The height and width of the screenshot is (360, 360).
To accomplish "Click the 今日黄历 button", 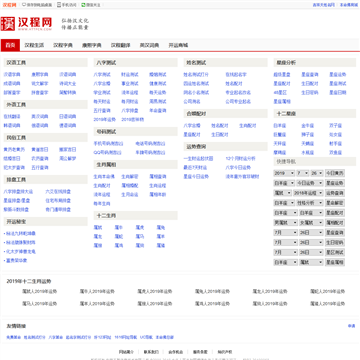I will coord(335,173).
